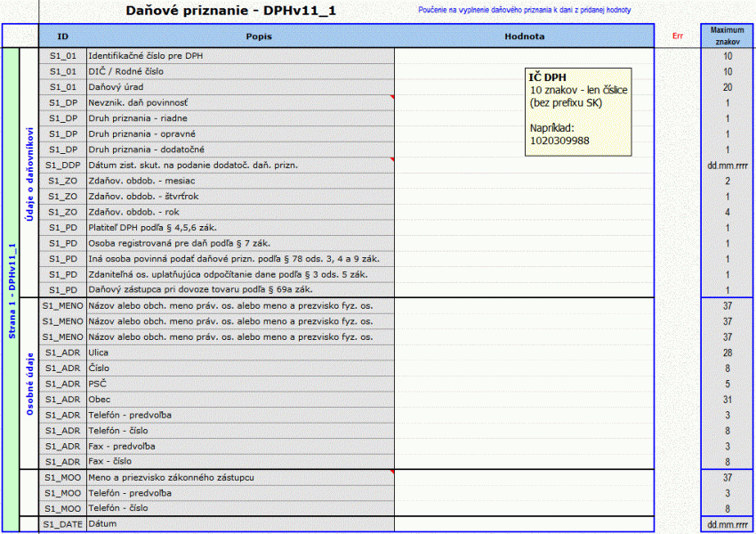
Task: Select the Dátum value cell at the bottom
Action: click(x=524, y=524)
